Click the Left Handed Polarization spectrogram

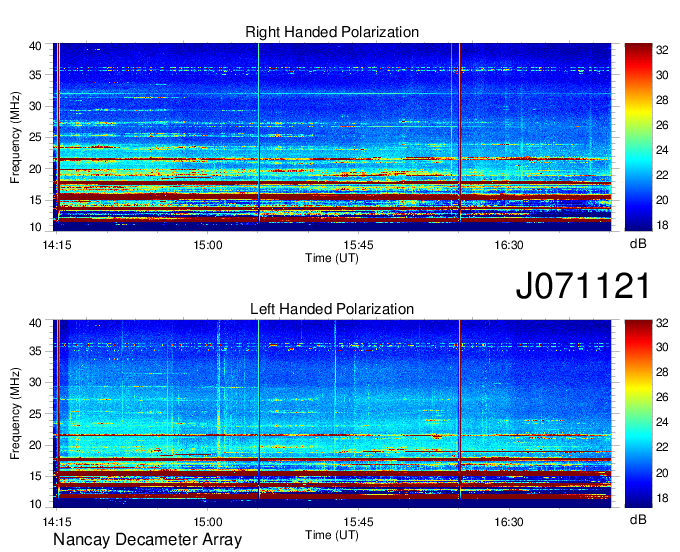click(x=332, y=414)
